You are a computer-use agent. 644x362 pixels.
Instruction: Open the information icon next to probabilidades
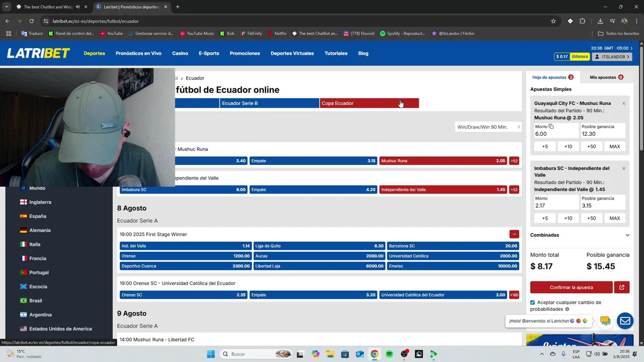click(x=567, y=309)
